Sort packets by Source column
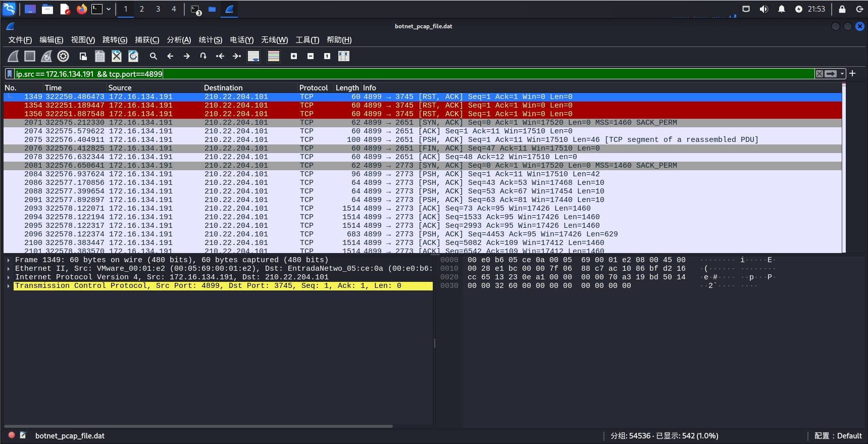 155,88
